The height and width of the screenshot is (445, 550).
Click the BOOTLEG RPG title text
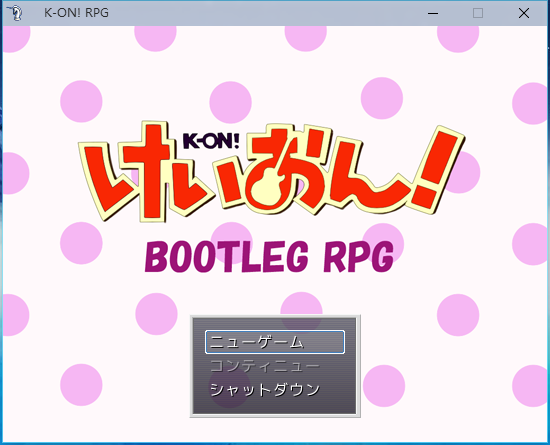click(269, 257)
